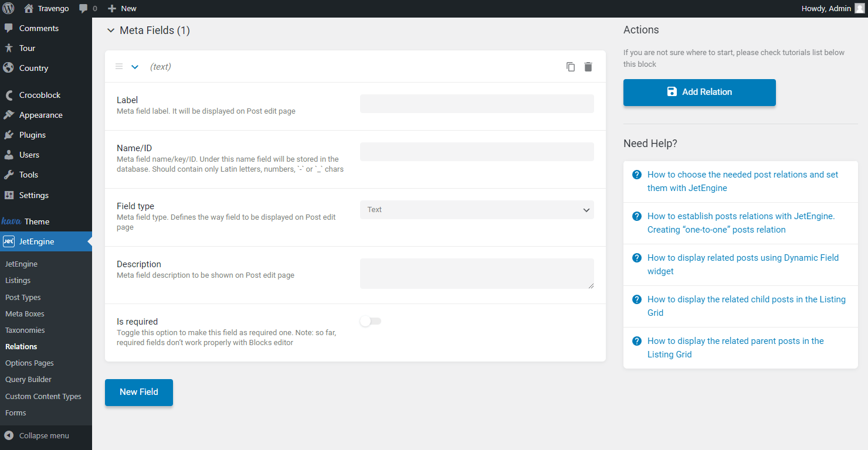868x450 pixels.
Task: Collapse the (text) field chevron
Action: coord(135,67)
